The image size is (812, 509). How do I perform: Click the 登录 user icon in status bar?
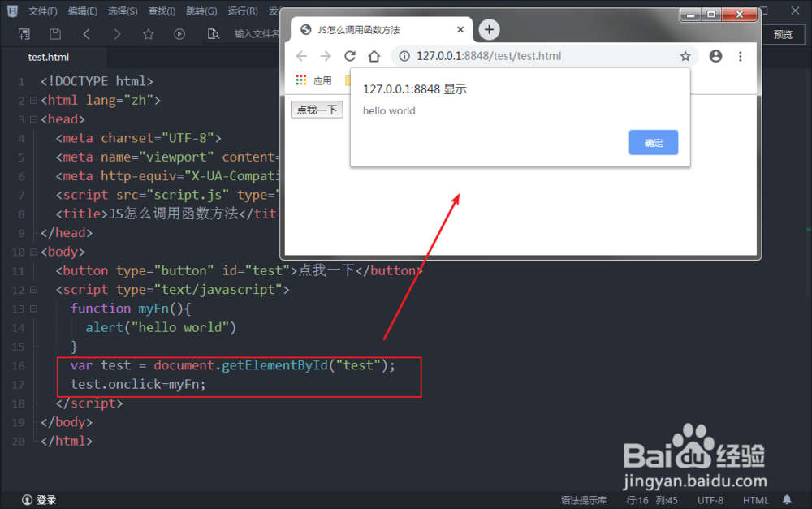pyautogui.click(x=27, y=500)
